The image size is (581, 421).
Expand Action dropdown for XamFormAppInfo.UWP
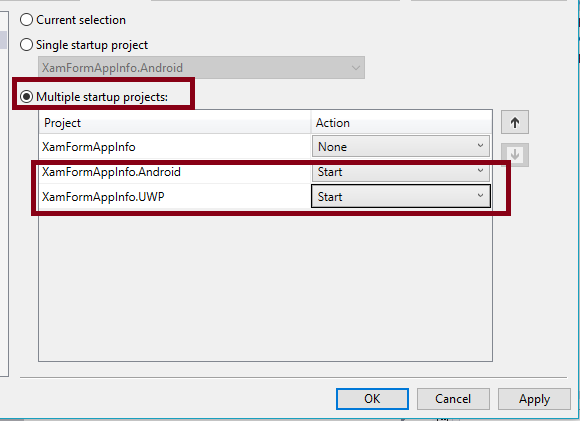click(x=401, y=196)
